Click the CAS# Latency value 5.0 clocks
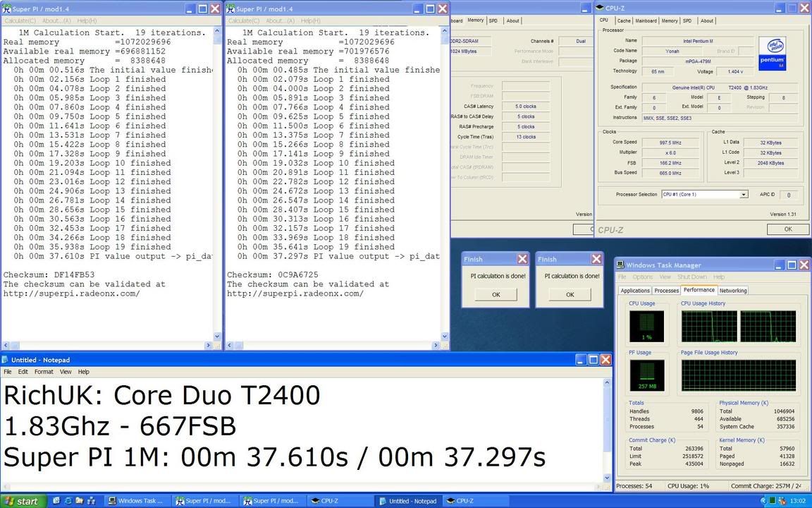Image resolution: width=812 pixels, height=508 pixels. [x=526, y=107]
